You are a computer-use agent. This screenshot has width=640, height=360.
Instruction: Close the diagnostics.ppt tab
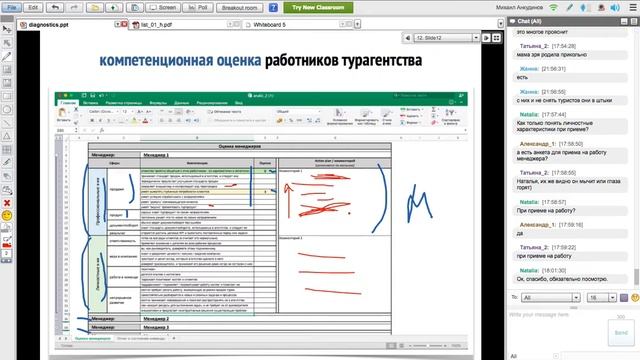pyautogui.click(x=124, y=24)
